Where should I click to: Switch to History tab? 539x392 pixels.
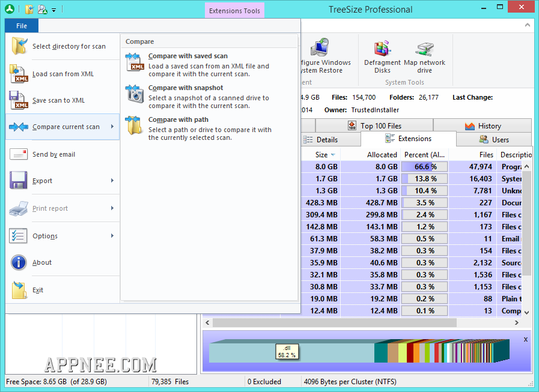483,125
